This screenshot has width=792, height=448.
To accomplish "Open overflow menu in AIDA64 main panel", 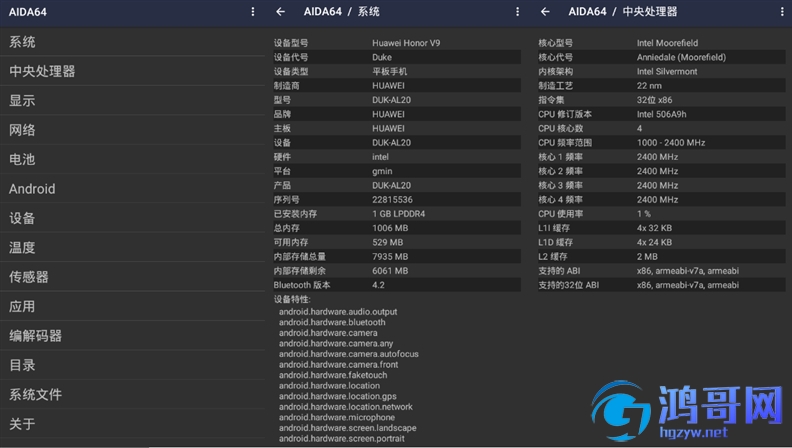I will [253, 12].
